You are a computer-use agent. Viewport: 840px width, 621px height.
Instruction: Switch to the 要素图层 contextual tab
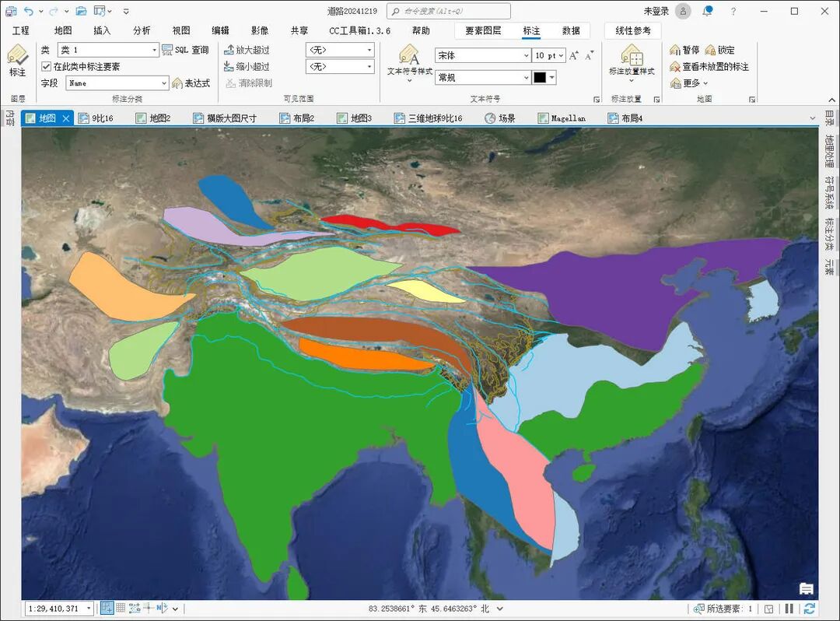point(483,30)
